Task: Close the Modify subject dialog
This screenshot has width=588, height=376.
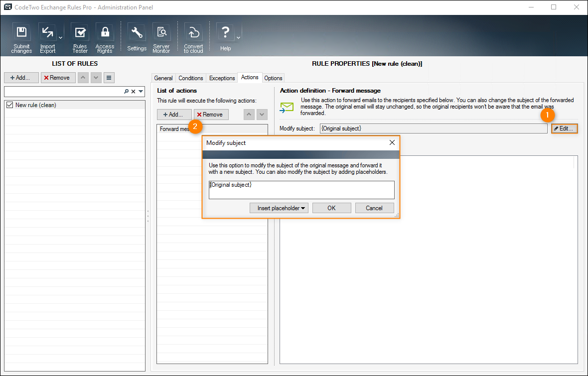Action: click(x=392, y=142)
